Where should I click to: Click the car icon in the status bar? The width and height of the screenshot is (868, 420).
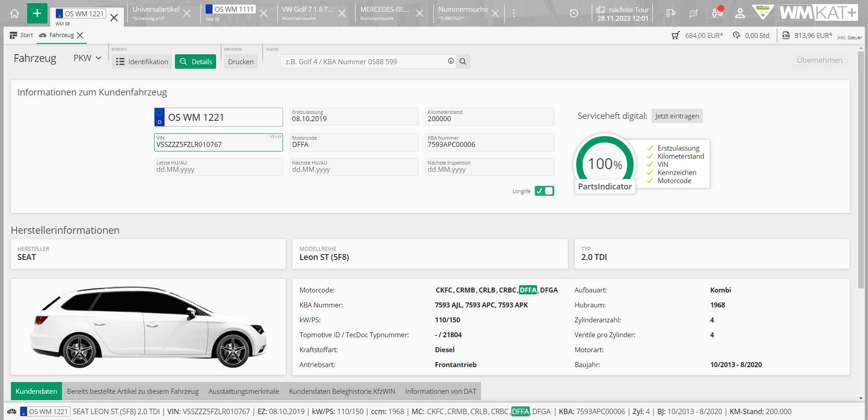click(x=12, y=411)
